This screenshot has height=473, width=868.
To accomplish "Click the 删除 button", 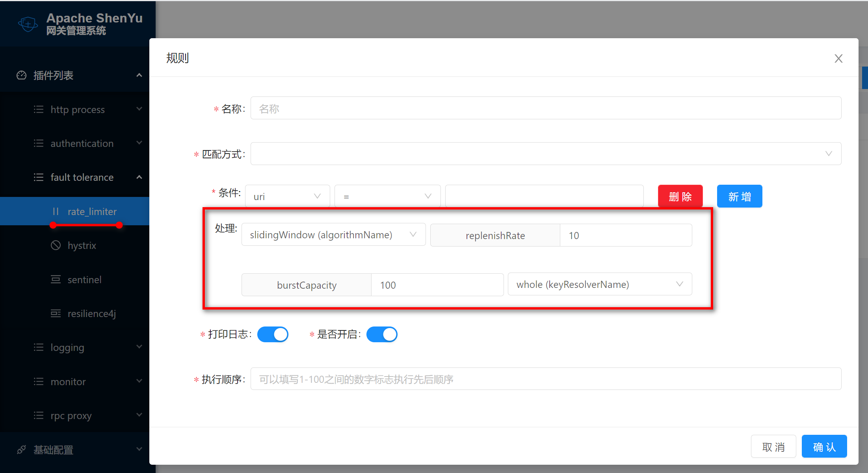I will (x=680, y=196).
